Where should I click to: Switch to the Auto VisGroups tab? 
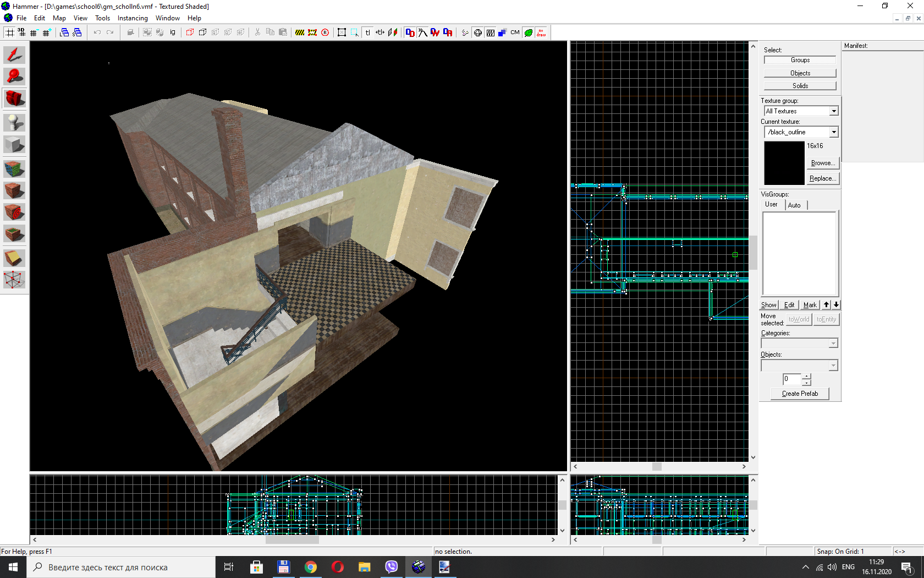(794, 205)
